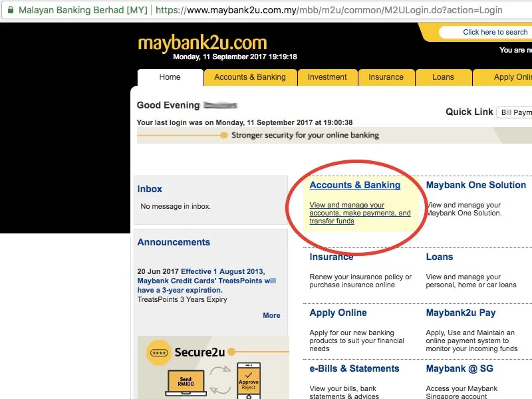Viewport: 532px width, 399px height.
Task: Click 'Access your Maybank Singapore account' text
Action: (462, 392)
